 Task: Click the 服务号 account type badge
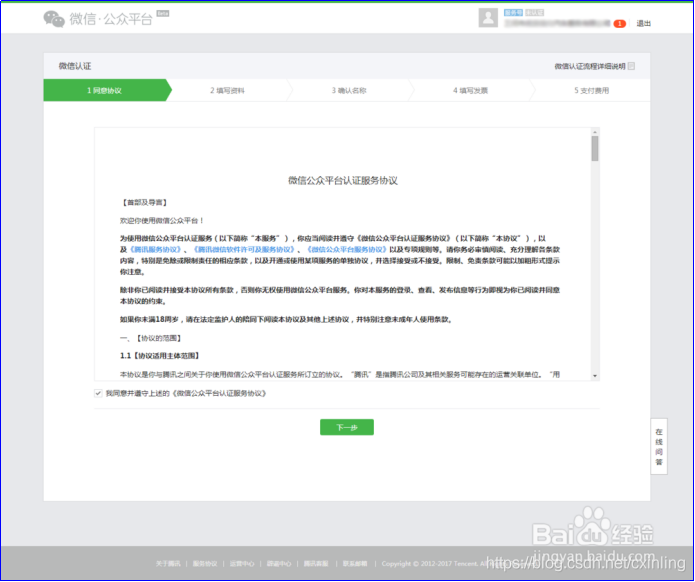tap(513, 12)
